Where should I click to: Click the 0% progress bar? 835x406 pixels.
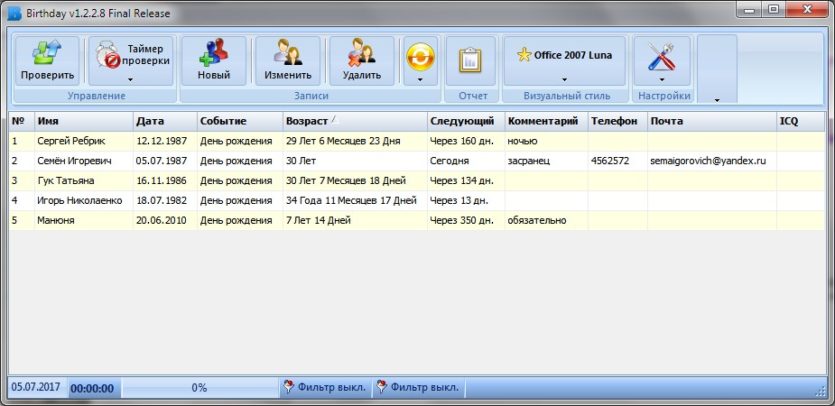199,388
